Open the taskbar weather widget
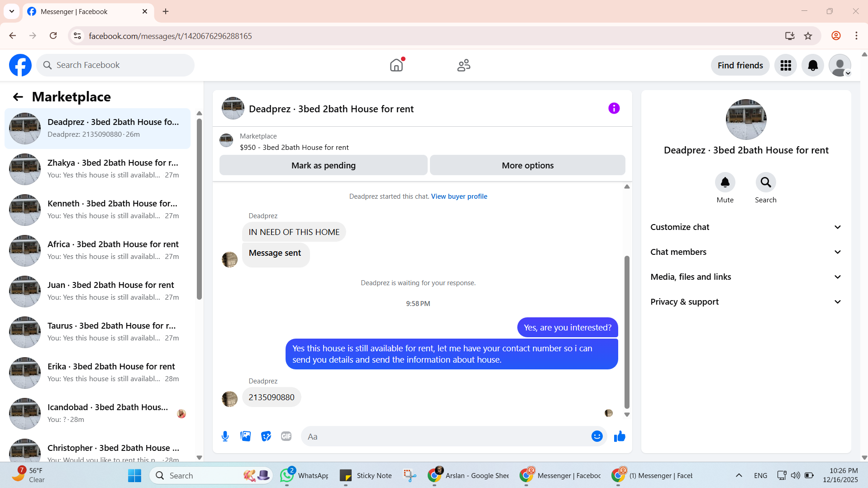Viewport: 868px width, 488px height. tap(28, 475)
